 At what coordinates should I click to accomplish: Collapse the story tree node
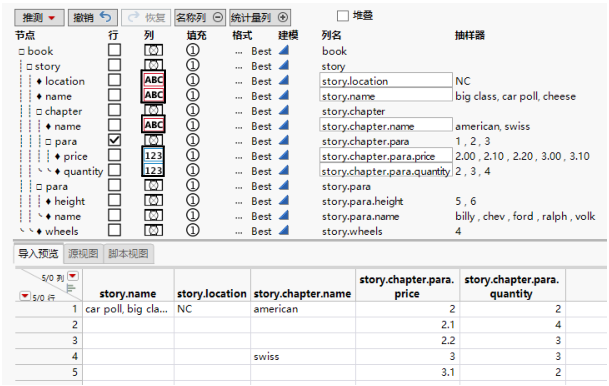click(30, 67)
